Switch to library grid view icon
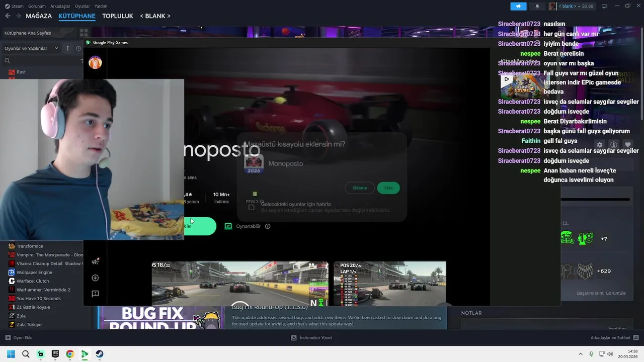 tap(84, 33)
